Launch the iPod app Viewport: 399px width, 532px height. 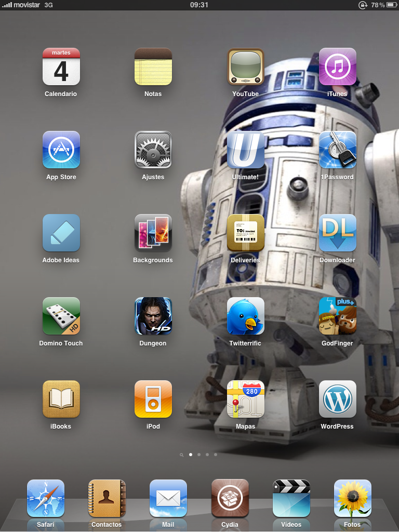point(153,399)
